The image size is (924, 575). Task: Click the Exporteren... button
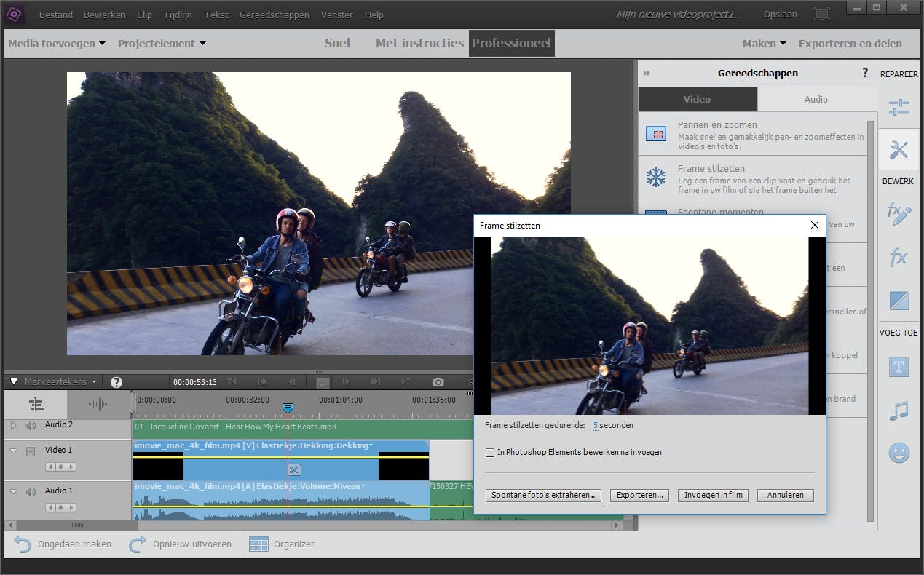click(639, 495)
